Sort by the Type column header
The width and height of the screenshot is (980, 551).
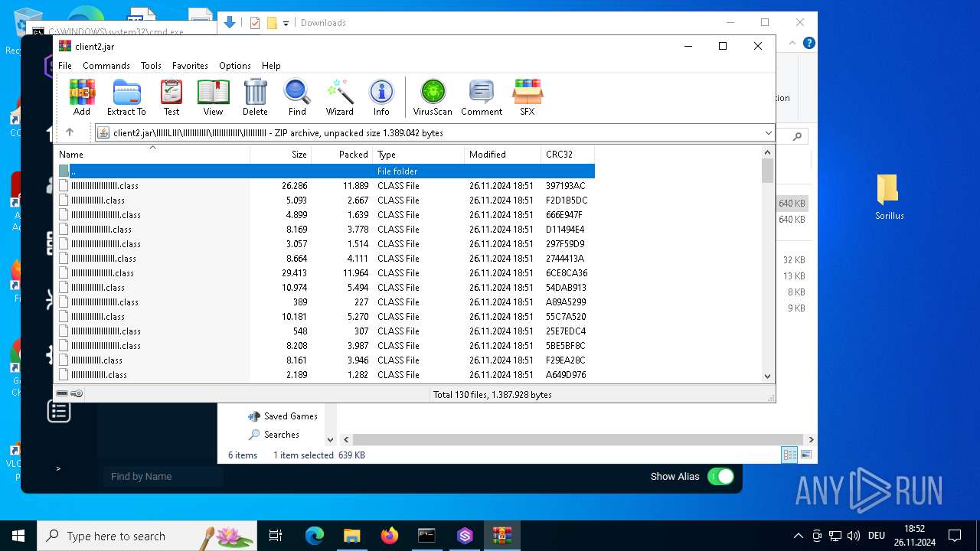(x=418, y=155)
